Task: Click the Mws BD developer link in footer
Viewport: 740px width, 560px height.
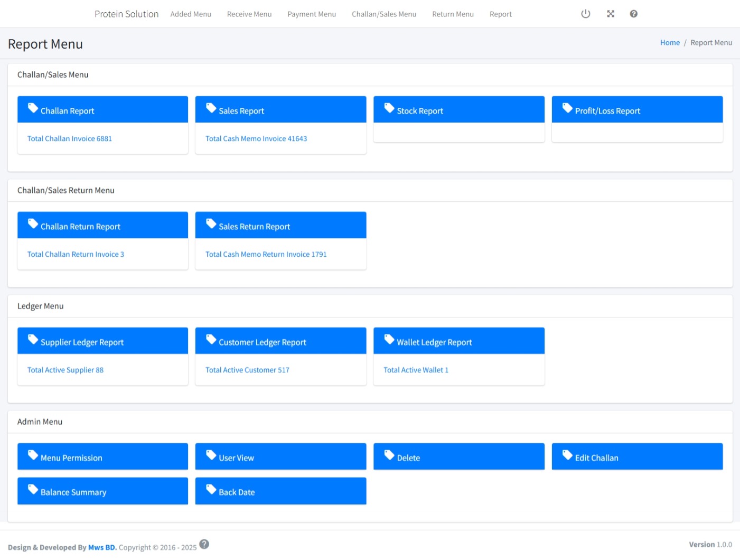Action: [x=102, y=547]
